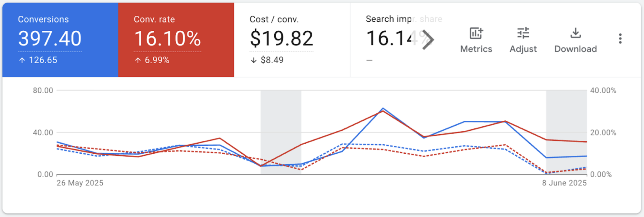Show next scorecards with the right chevron
Viewport: 644px width, 217px height.
(x=428, y=40)
